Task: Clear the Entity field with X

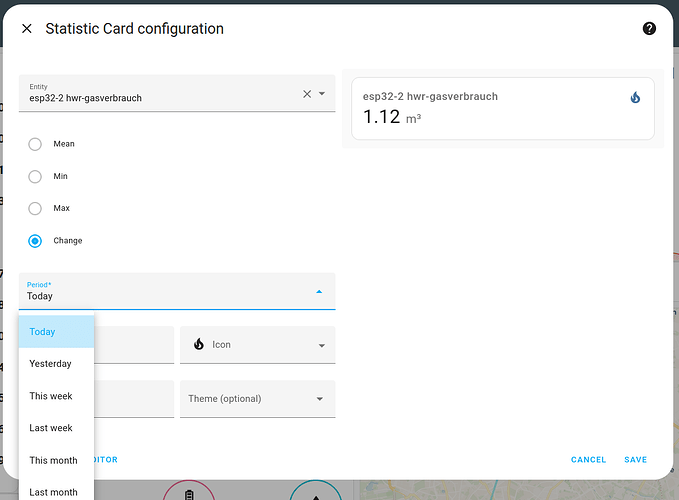Action: 307,94
